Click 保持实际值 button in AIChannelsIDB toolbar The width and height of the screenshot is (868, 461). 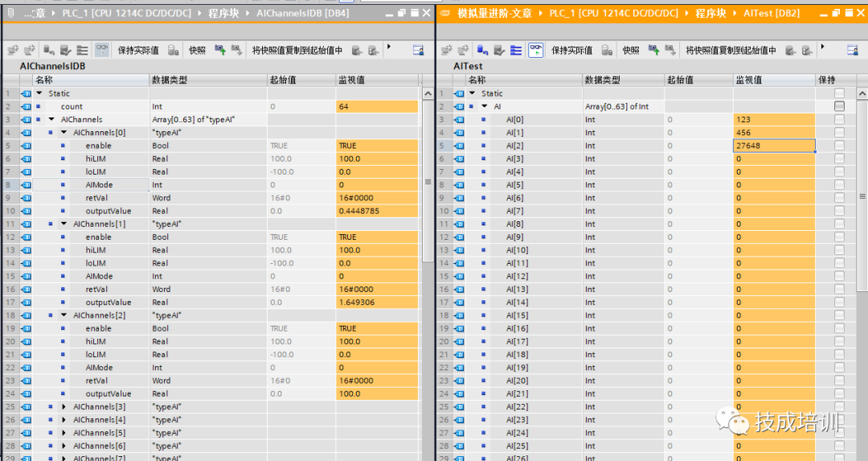coord(138,51)
